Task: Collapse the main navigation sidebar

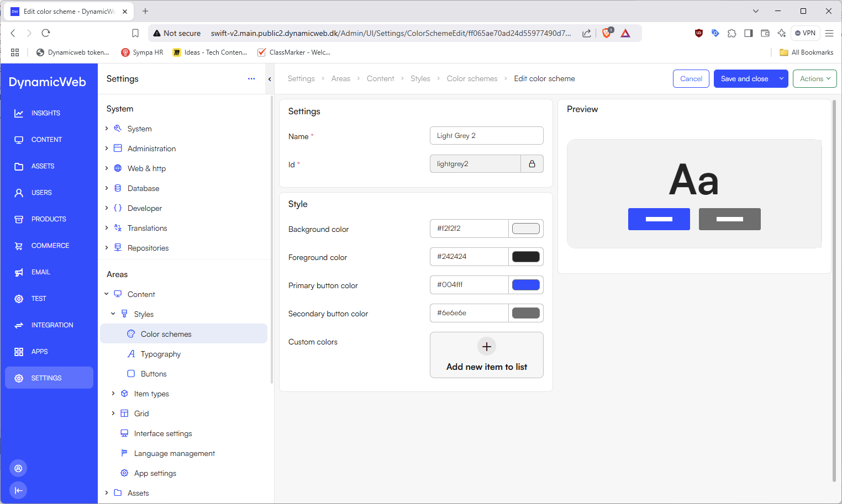Action: [x=18, y=490]
